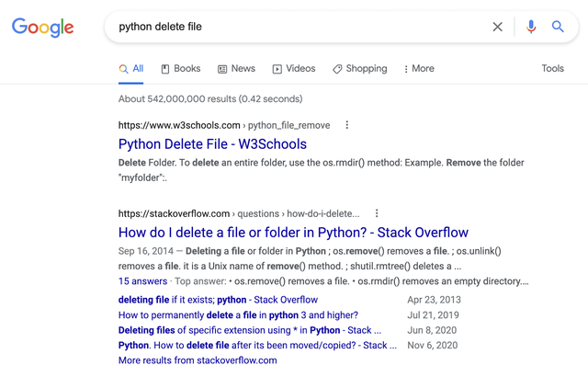Switch to Shopping search tab

359,69
